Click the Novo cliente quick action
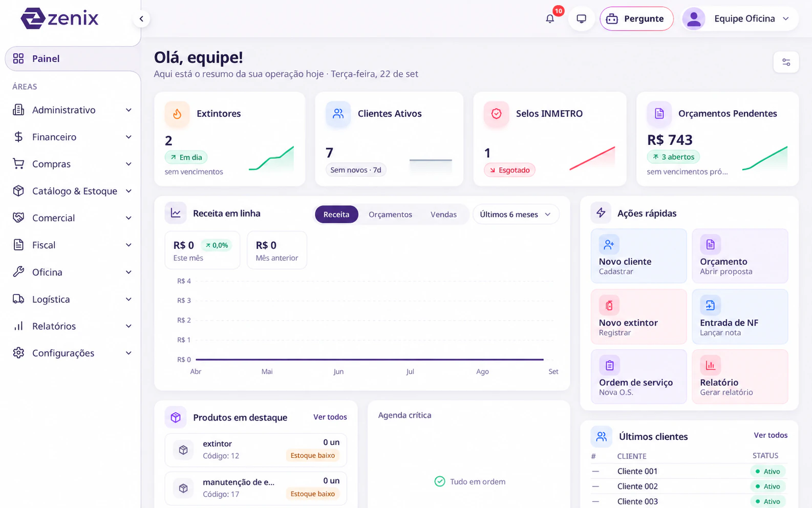The height and width of the screenshot is (508, 812). tap(638, 256)
